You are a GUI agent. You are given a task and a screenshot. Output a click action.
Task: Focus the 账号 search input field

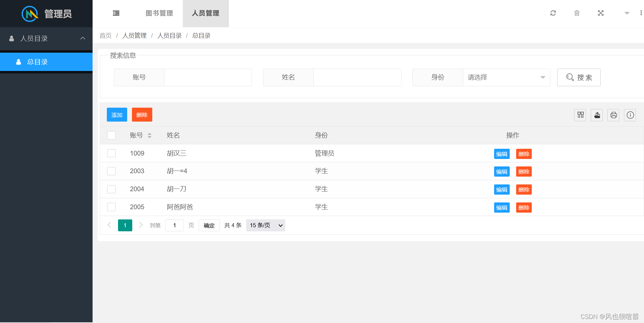pos(208,77)
